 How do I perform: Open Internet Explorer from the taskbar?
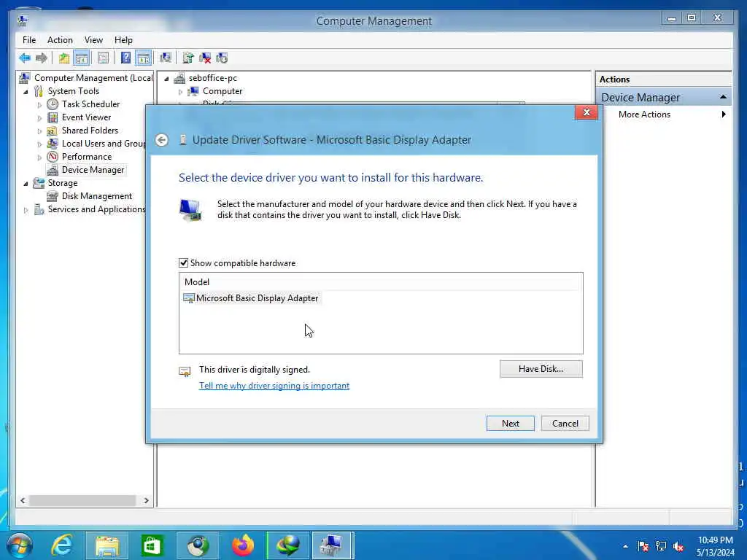tap(62, 545)
